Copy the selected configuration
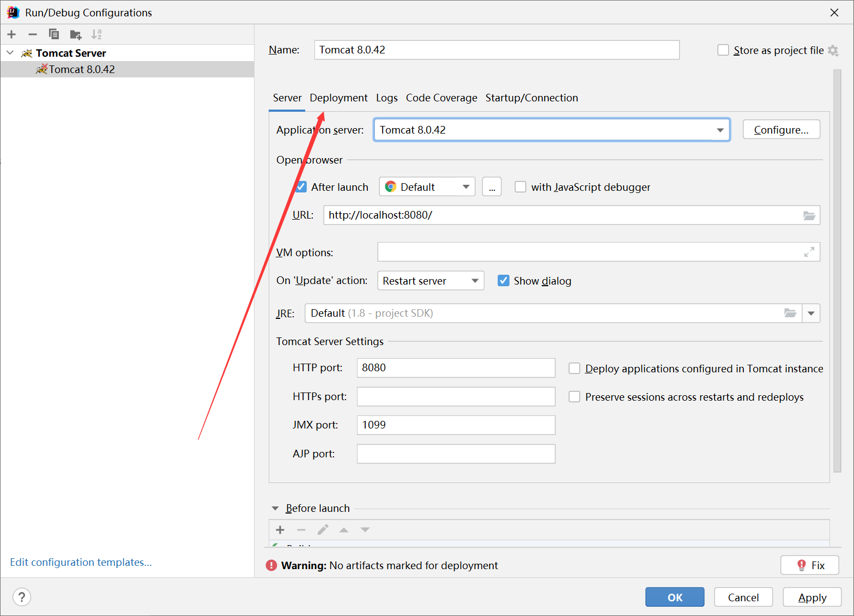Image resolution: width=854 pixels, height=616 pixels. click(x=54, y=34)
